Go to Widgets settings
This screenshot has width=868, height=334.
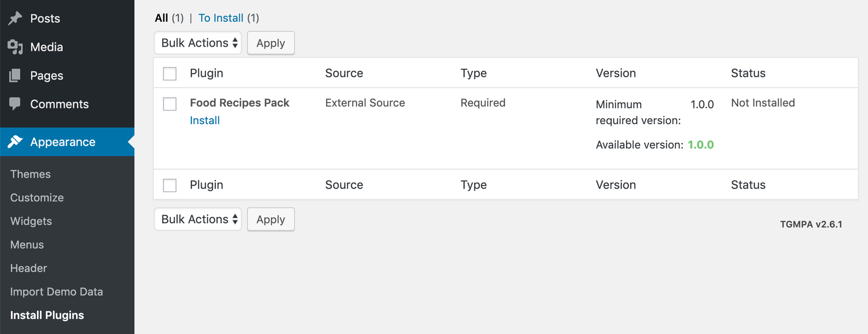(x=31, y=221)
